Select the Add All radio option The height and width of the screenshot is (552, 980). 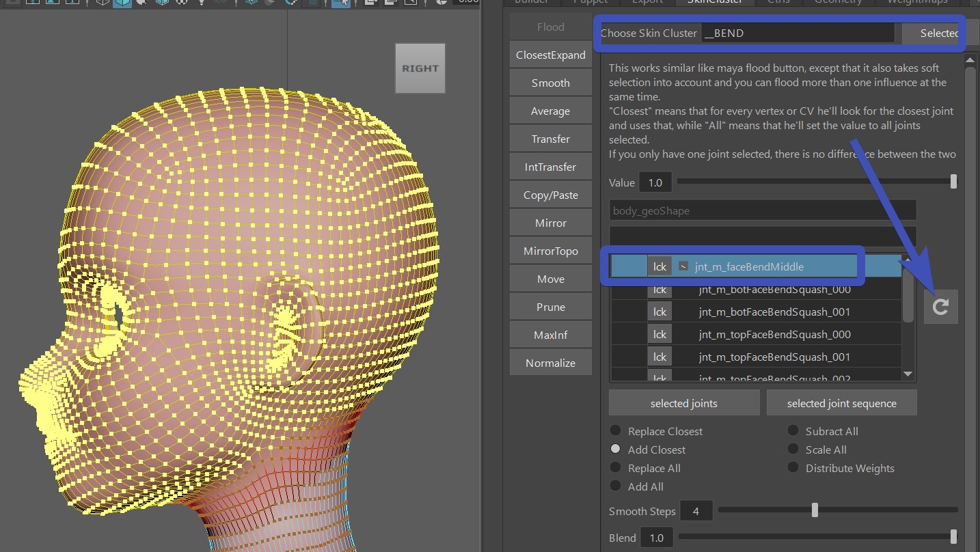click(616, 486)
